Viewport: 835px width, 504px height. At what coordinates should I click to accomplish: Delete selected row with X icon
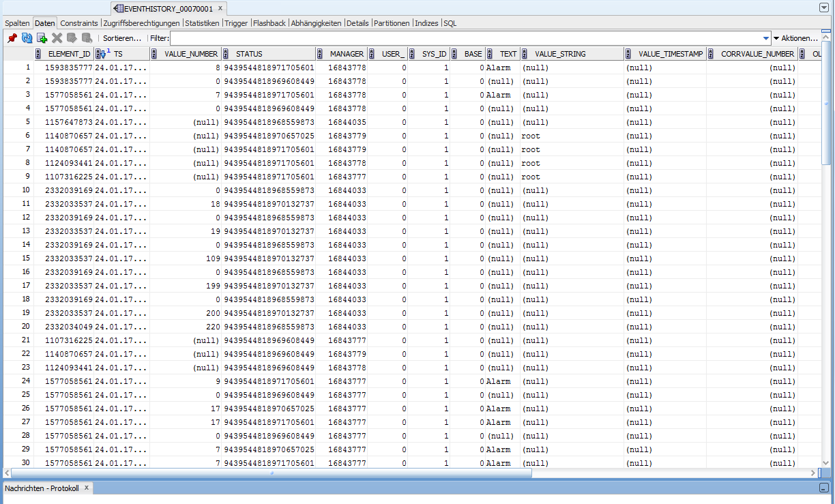coord(57,38)
